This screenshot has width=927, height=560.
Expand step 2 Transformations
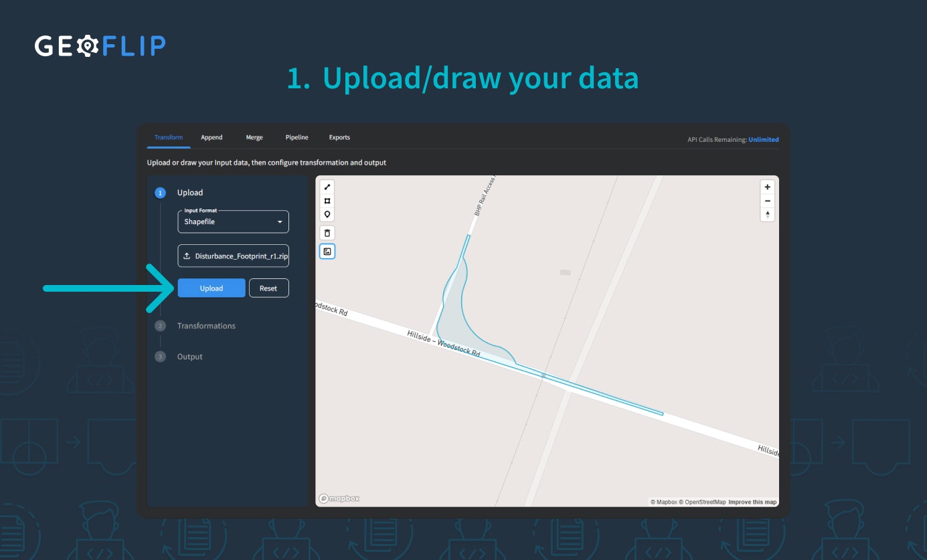(195, 326)
